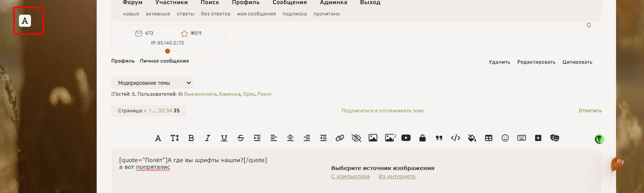Screen dimensions: 644x193
Task: Click the star reputation icon beside 519
Action: [x=184, y=34]
